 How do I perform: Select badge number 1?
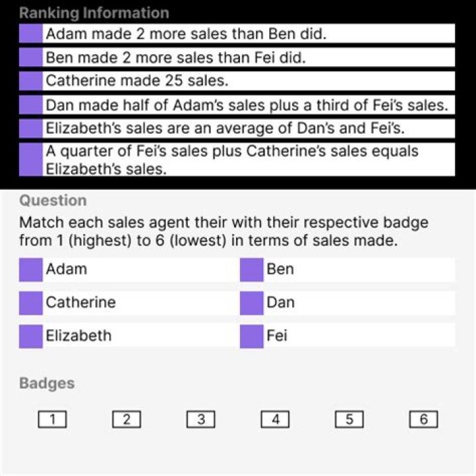point(52,419)
